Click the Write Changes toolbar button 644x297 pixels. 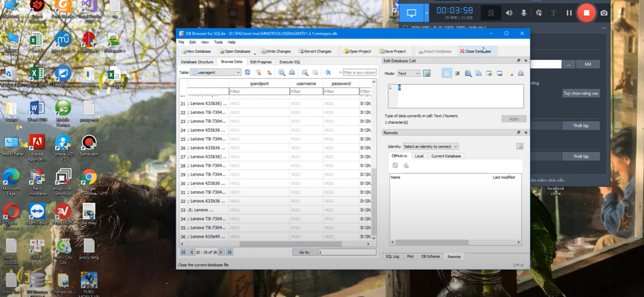pos(275,51)
